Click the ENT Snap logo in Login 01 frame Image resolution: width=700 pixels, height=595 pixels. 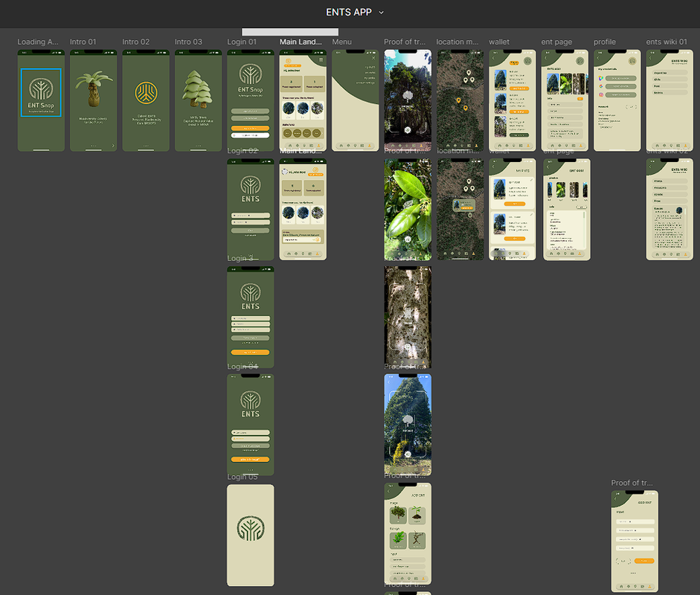click(x=251, y=79)
